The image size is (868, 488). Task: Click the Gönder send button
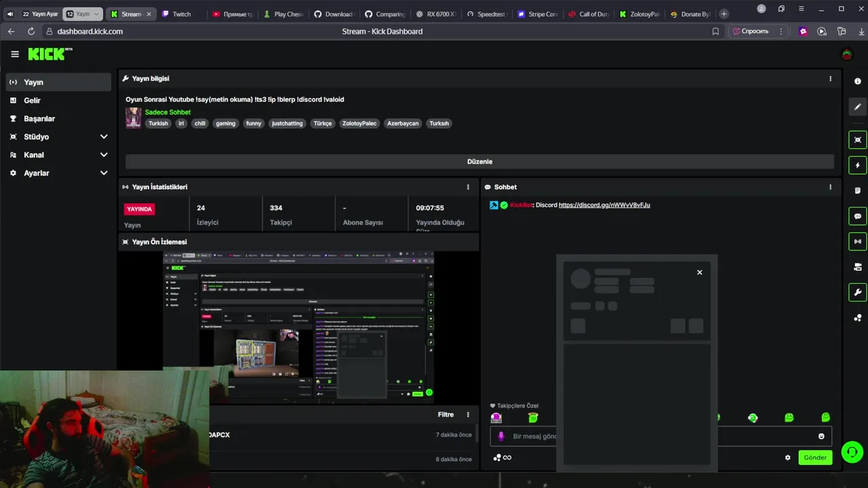[x=815, y=457]
